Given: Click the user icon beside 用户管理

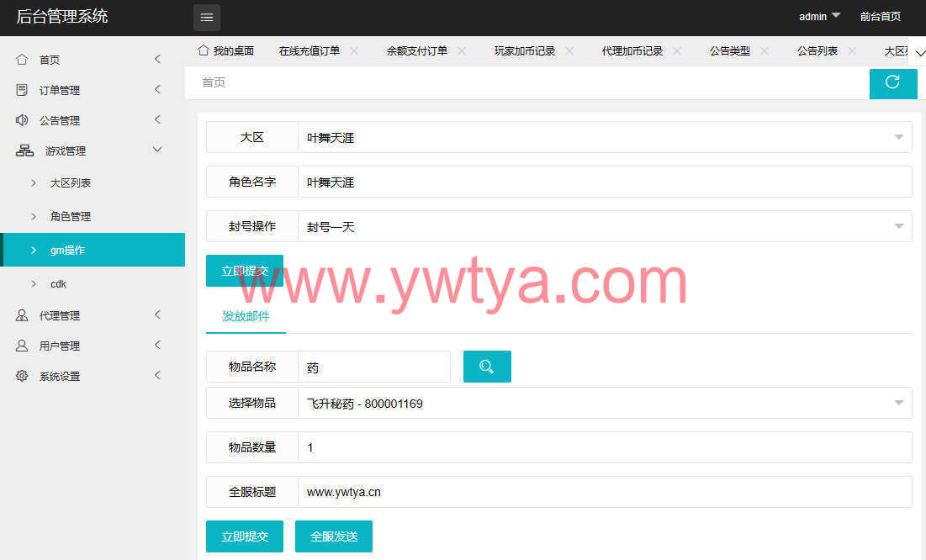Looking at the screenshot, I should [22, 346].
